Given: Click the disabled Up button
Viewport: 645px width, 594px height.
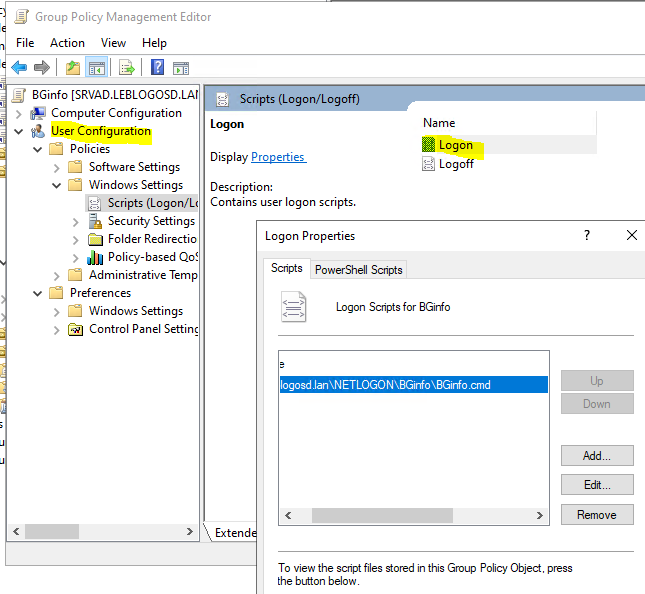Looking at the screenshot, I should 597,381.
